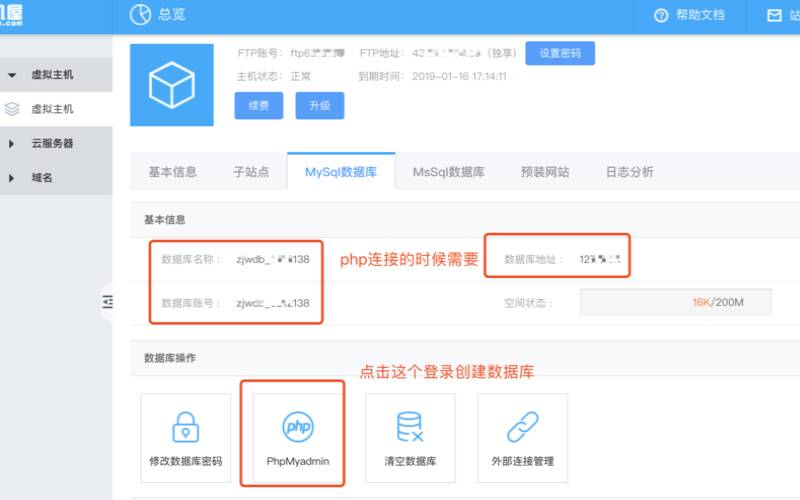Collapse the 虚拟主机 sidebar section arrow
Viewport: 800px width, 500px height.
[12, 75]
